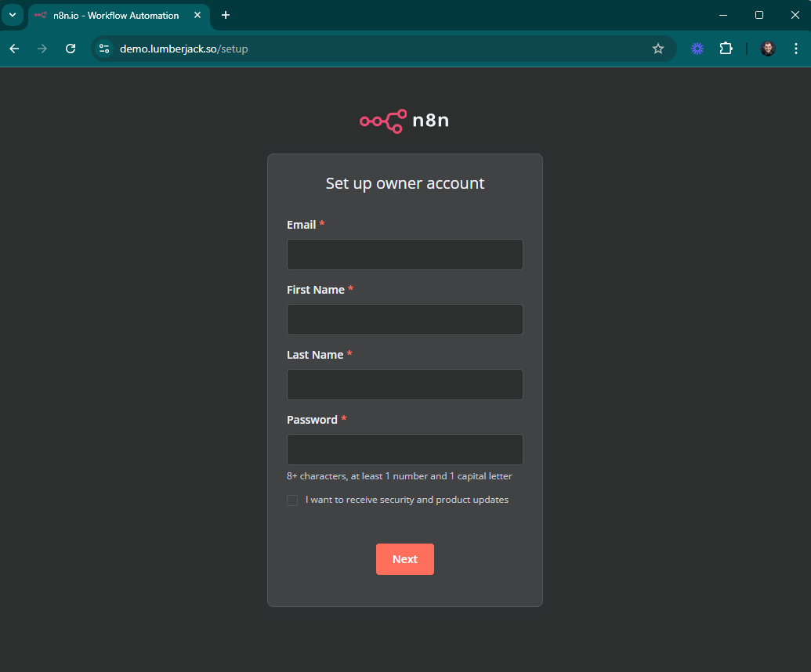
Task: Click the Password label
Action: [312, 420]
